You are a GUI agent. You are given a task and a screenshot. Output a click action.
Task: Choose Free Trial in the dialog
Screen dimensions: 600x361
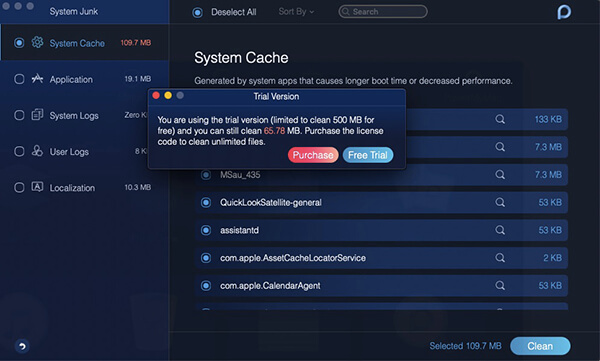(x=368, y=155)
